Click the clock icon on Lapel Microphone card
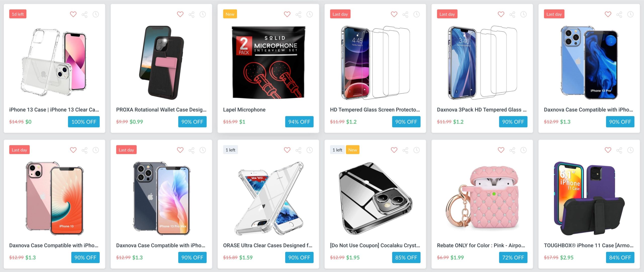This screenshot has height=272, width=644. pyautogui.click(x=310, y=14)
